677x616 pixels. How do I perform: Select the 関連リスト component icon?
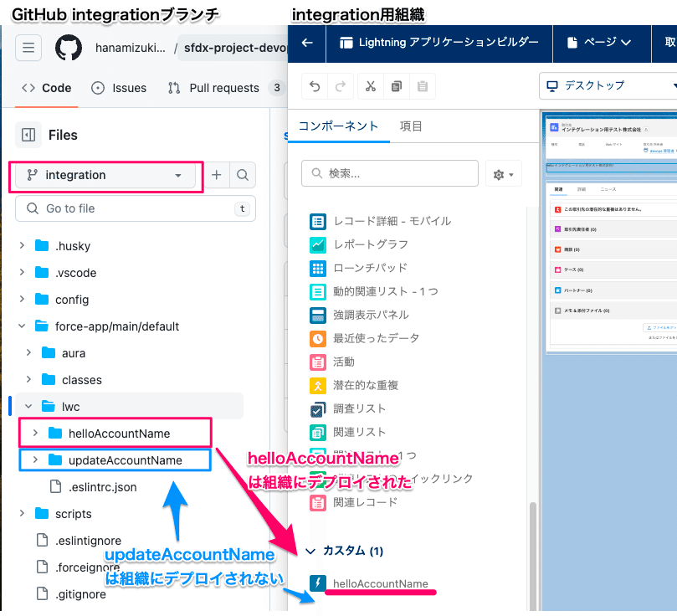click(x=318, y=433)
